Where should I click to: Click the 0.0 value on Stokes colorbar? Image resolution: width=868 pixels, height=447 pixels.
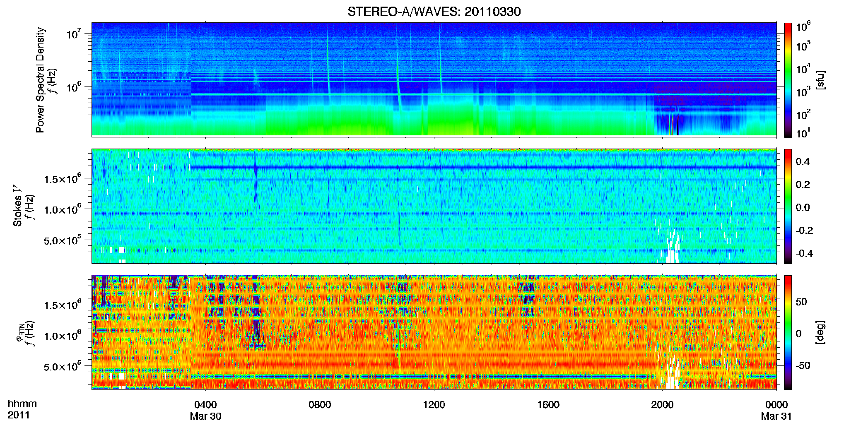point(803,207)
